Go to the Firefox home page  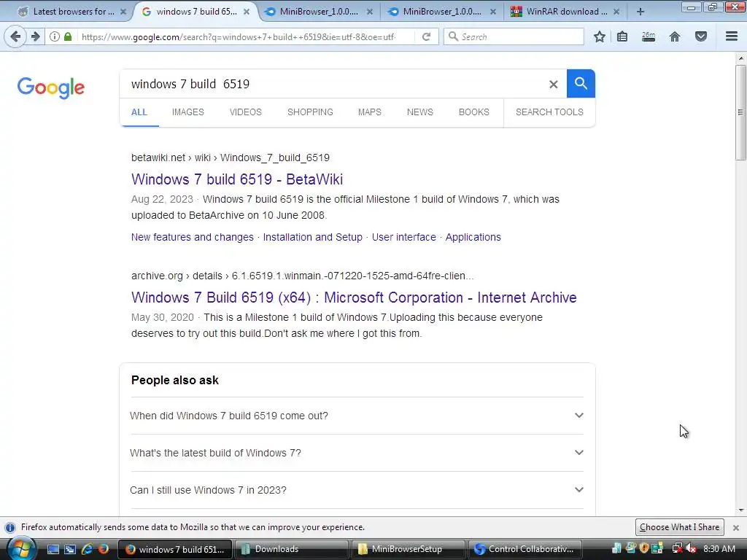tap(675, 36)
